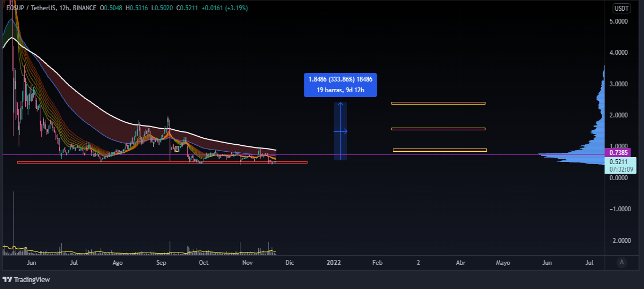Click the Jun 2021 label near chart start
This screenshot has height=289, width=644.
31,263
